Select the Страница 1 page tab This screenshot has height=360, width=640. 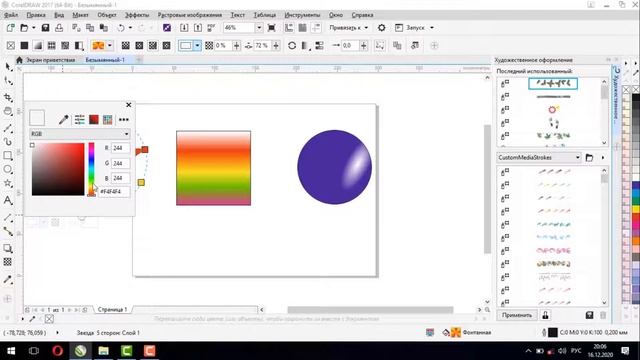click(112, 309)
